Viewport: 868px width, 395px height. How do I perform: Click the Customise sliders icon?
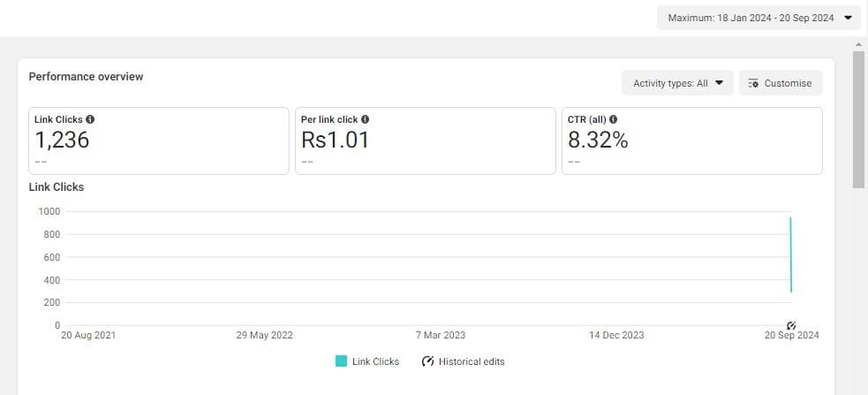753,83
